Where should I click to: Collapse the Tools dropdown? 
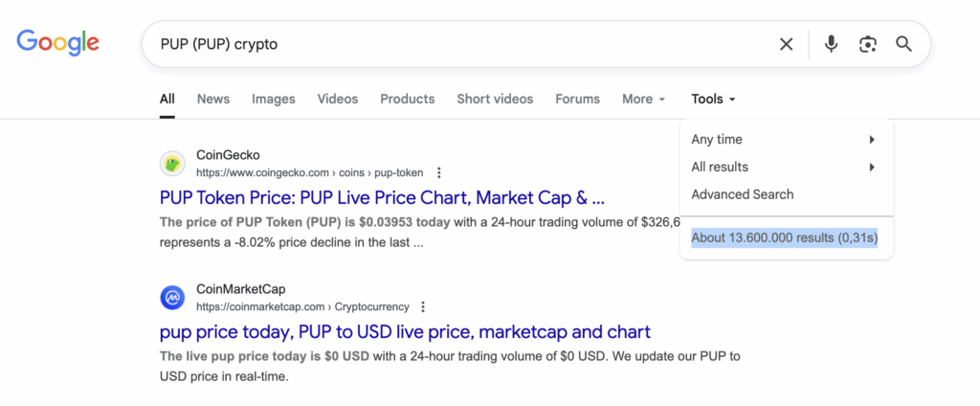pos(713,99)
